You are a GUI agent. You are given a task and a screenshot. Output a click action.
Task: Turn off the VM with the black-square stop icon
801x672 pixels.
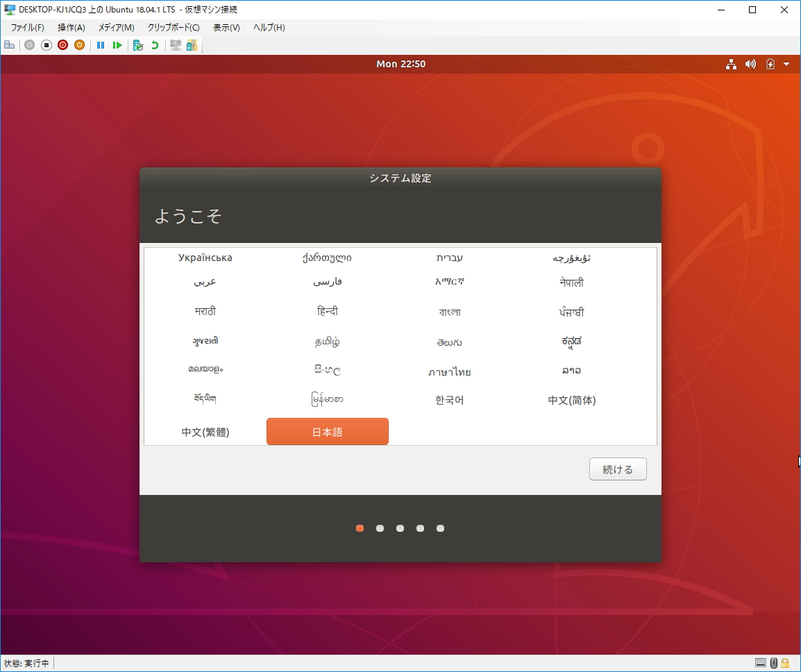[x=46, y=45]
